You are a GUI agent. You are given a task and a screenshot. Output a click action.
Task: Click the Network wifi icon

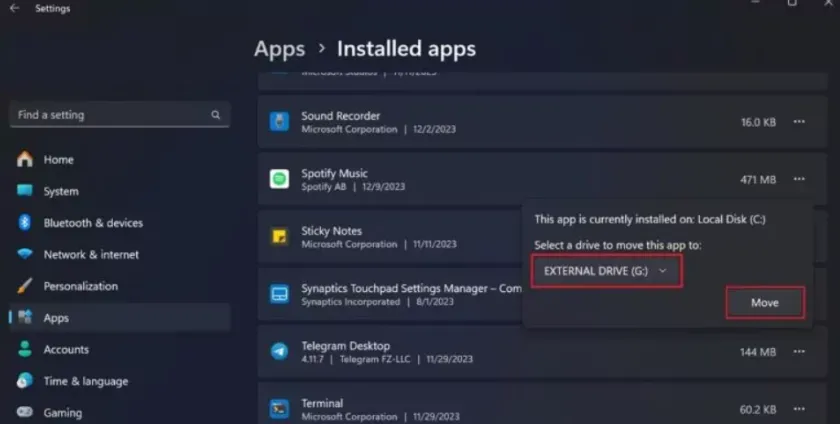25,254
